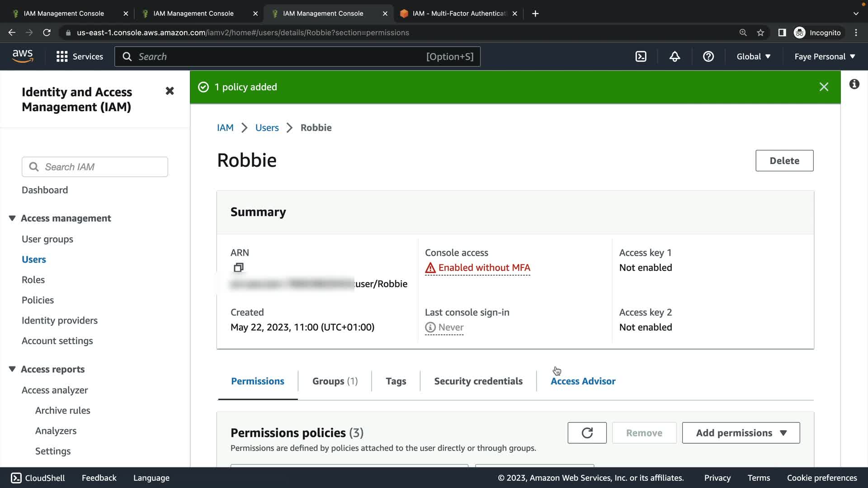This screenshot has height=488, width=868.
Task: Close the IAM navigation sidebar
Action: tap(170, 91)
